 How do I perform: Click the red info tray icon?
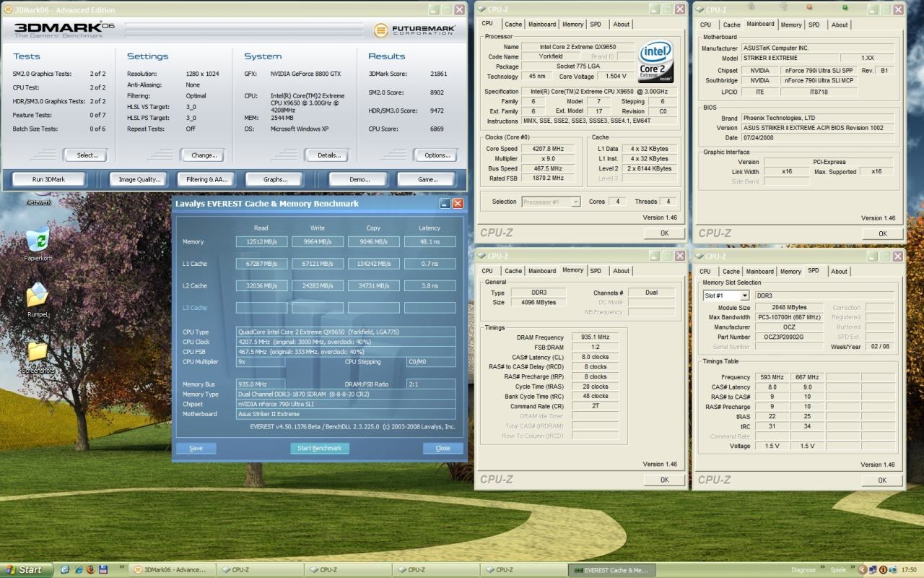(x=882, y=569)
